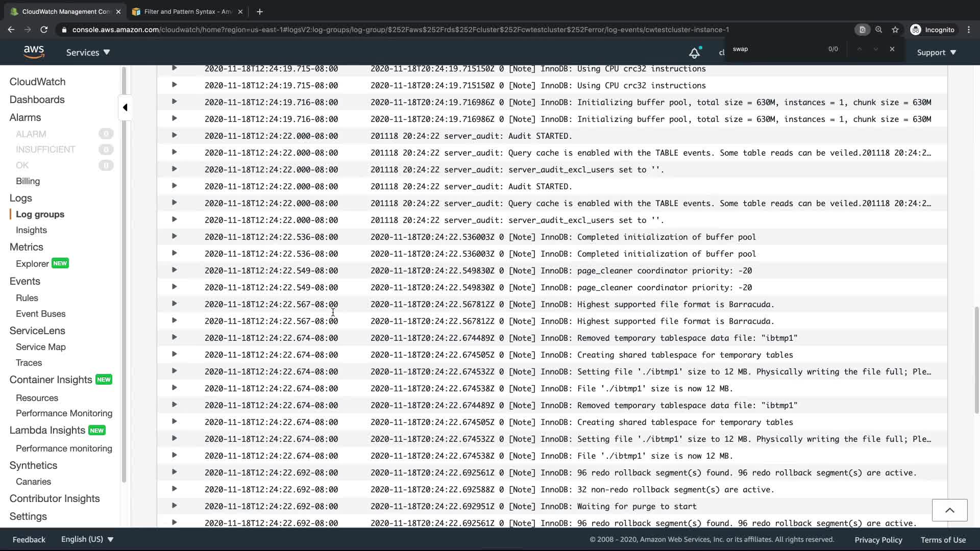Switch to Filter and Pattern Syntax tab

(187, 11)
